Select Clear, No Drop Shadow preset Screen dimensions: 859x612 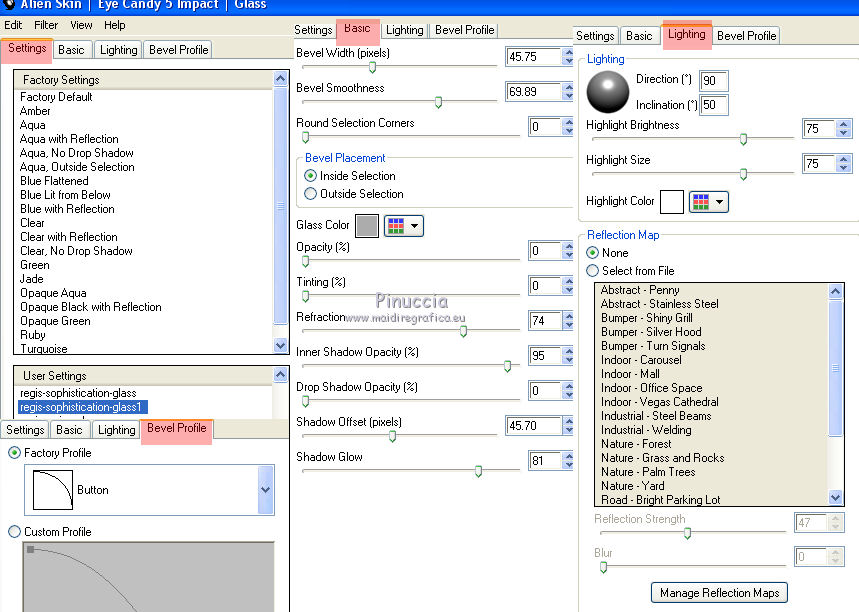[x=76, y=251]
